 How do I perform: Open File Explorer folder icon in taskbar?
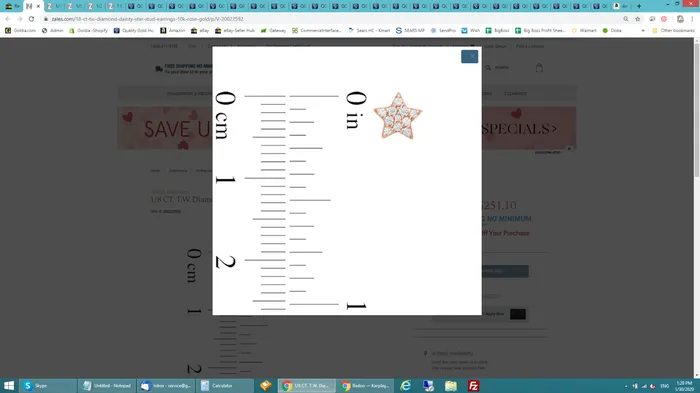tap(451, 385)
